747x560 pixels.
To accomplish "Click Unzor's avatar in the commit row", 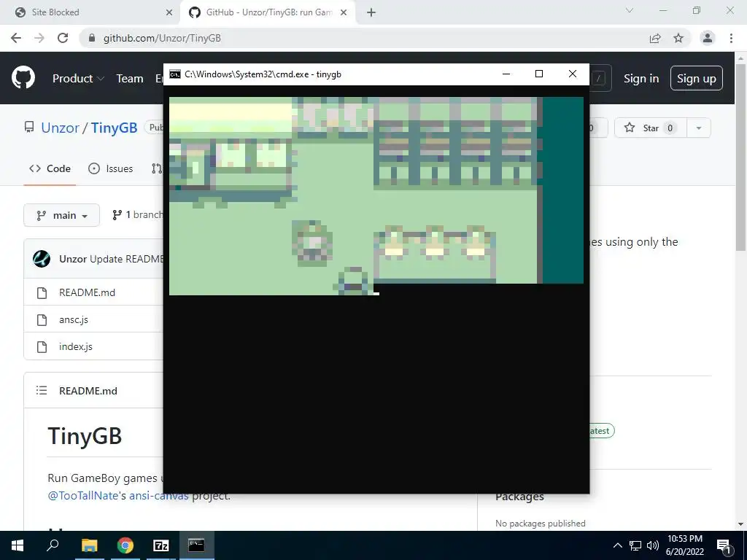I will pos(42,259).
